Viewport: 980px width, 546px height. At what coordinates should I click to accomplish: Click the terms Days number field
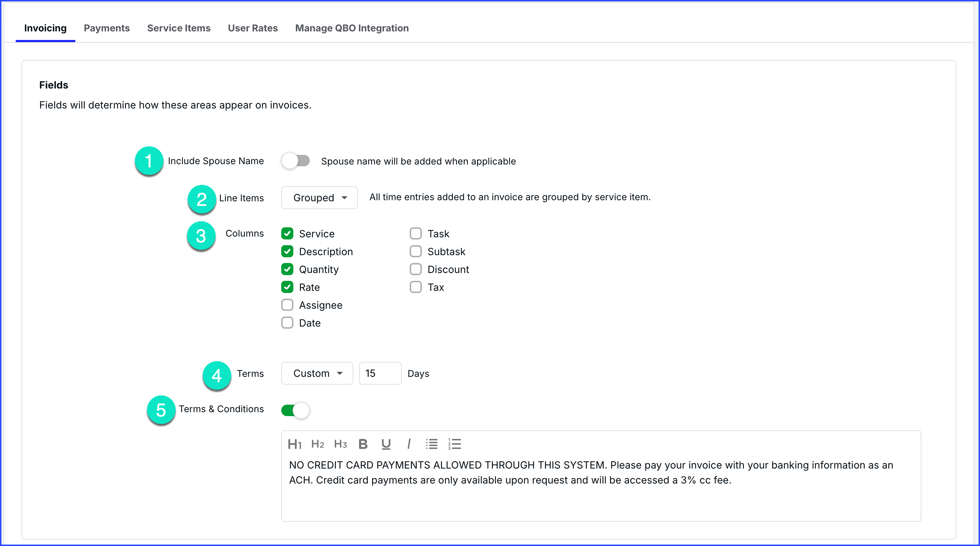coord(380,373)
